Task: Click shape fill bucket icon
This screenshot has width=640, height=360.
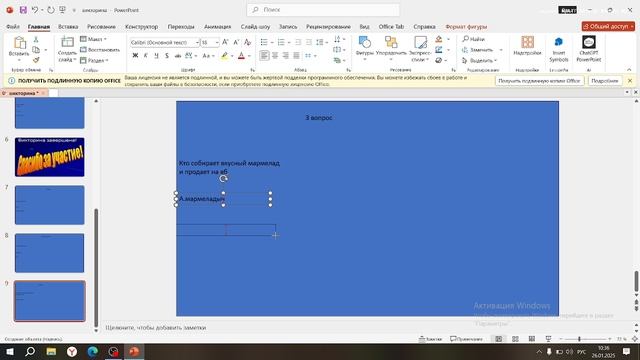Action: (439, 39)
